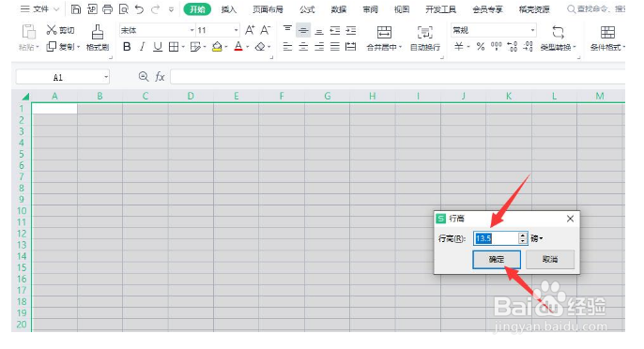
Task: Toggle Bold formatting
Action: pyautogui.click(x=127, y=47)
